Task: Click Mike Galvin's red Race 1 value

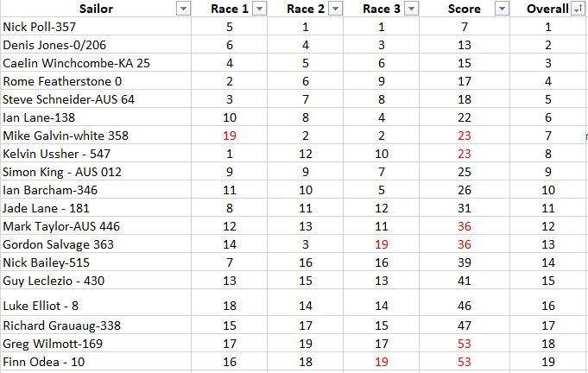Action: (230, 136)
